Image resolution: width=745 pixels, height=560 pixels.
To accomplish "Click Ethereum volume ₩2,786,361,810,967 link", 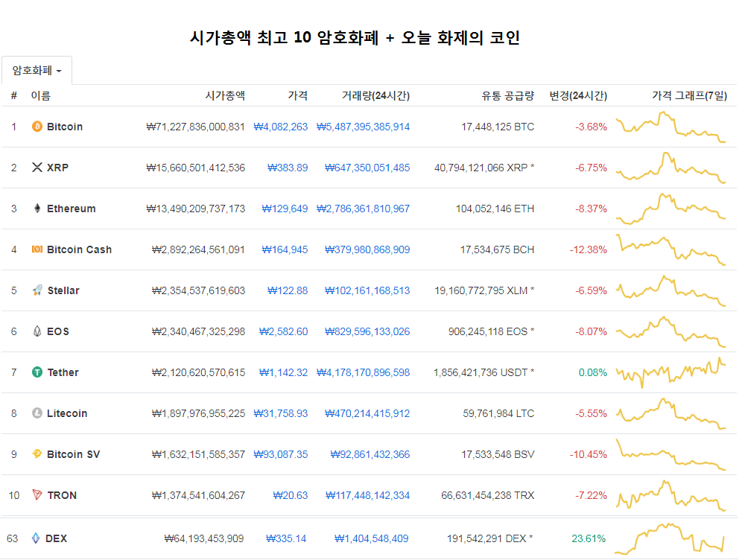I will click(363, 209).
